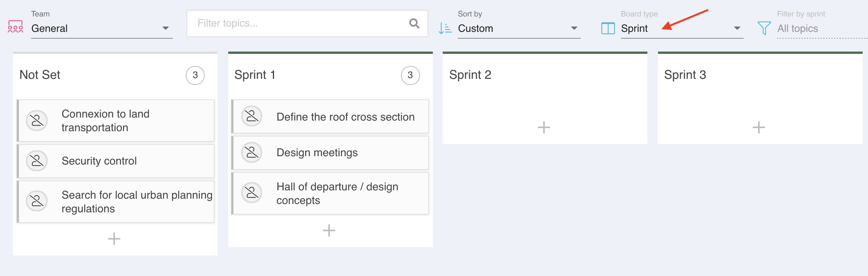Open the Team General dropdown
Image resolution: width=868 pixels, height=276 pixels.
click(102, 28)
